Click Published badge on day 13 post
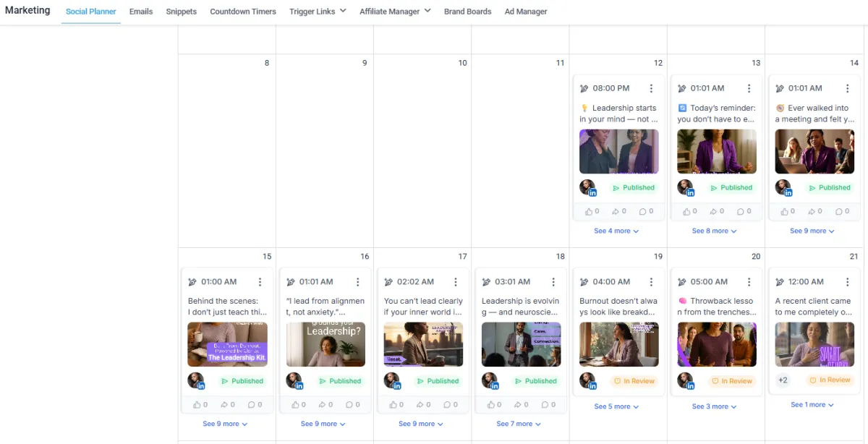Viewport: 868px width, 444px height. [x=731, y=188]
